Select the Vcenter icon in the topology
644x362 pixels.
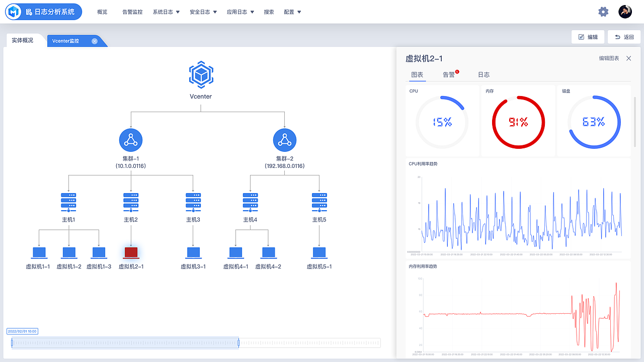coord(201,74)
